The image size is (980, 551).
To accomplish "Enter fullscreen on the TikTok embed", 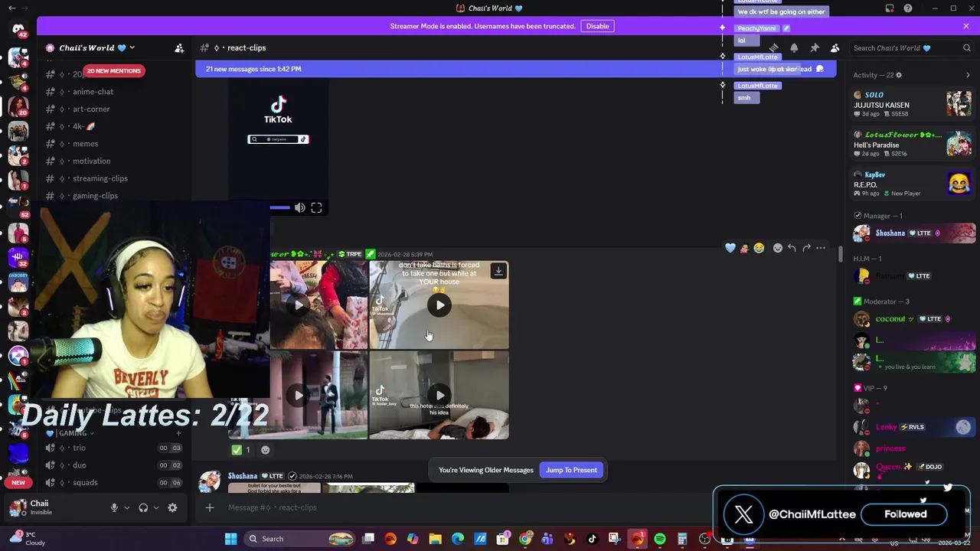I will (x=316, y=207).
